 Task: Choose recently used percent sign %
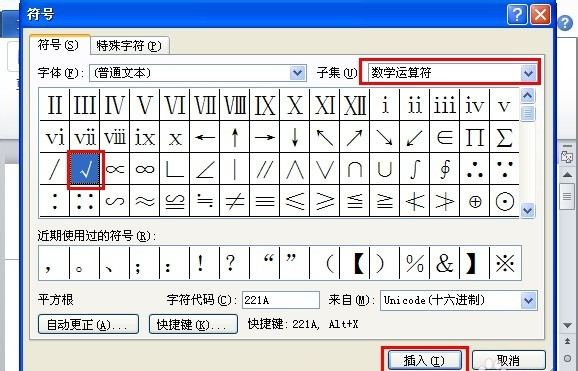[x=415, y=263]
